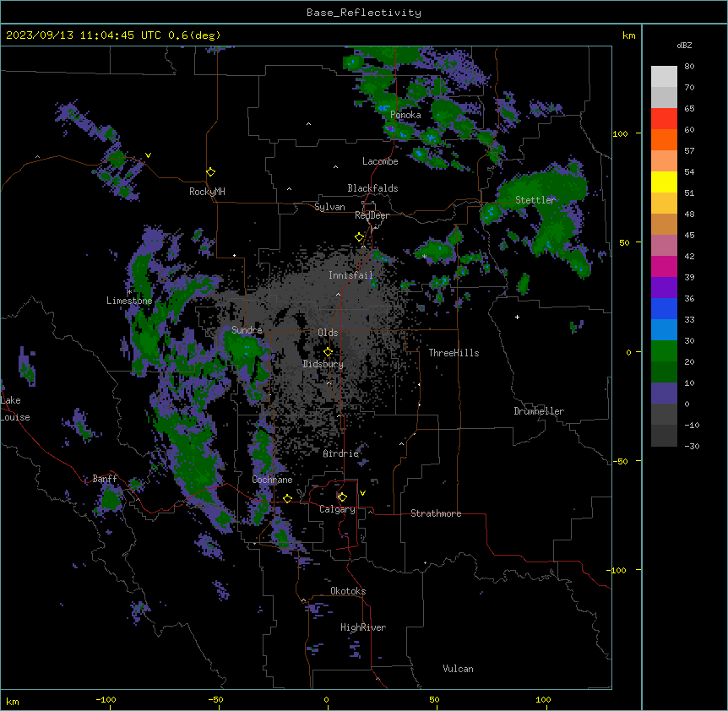
Task: Click the Limestone label
Action: (129, 301)
